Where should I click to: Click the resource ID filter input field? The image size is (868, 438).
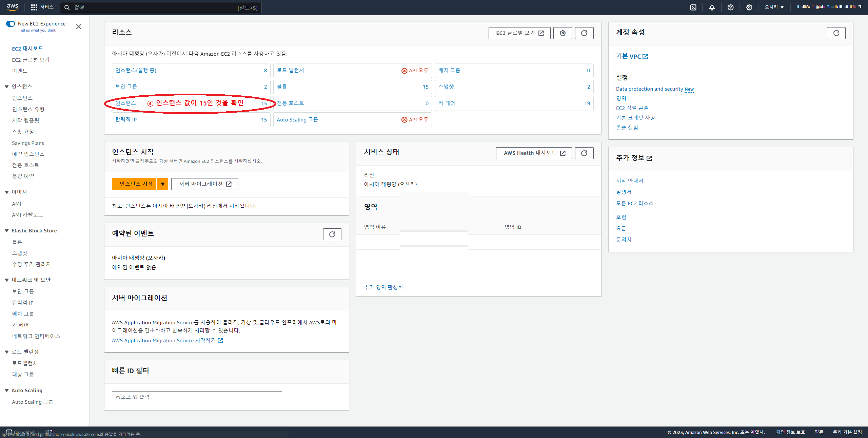(197, 397)
